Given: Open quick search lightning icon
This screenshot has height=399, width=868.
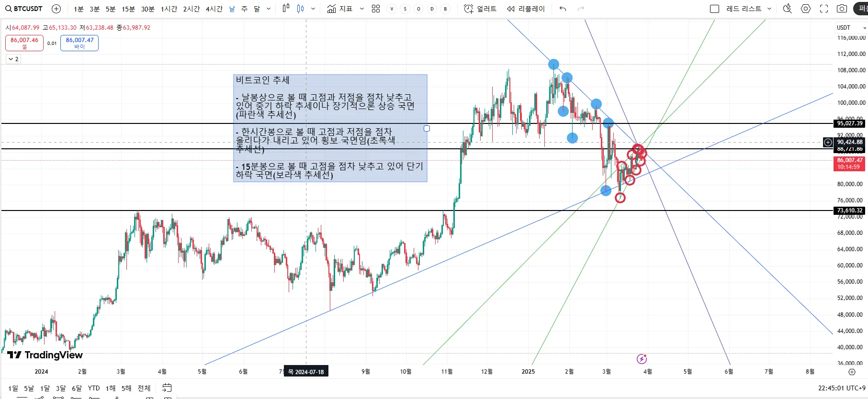Looking at the screenshot, I should click(787, 9).
